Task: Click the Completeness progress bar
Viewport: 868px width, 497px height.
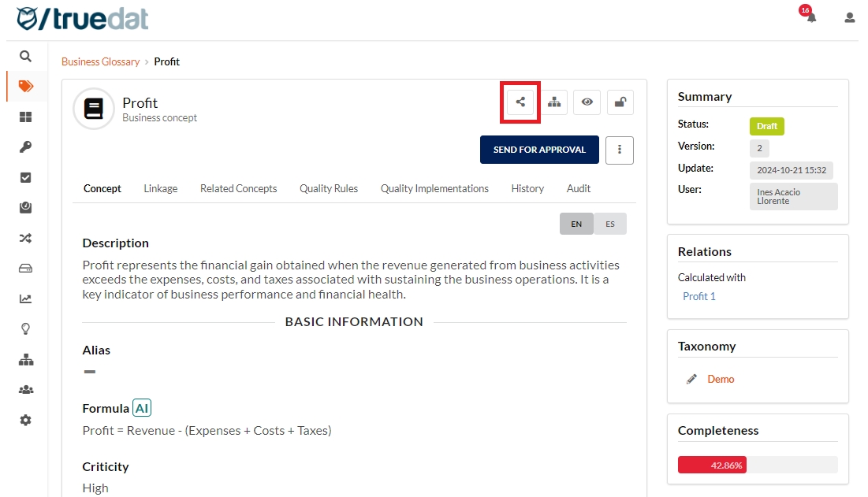Action: [757, 465]
